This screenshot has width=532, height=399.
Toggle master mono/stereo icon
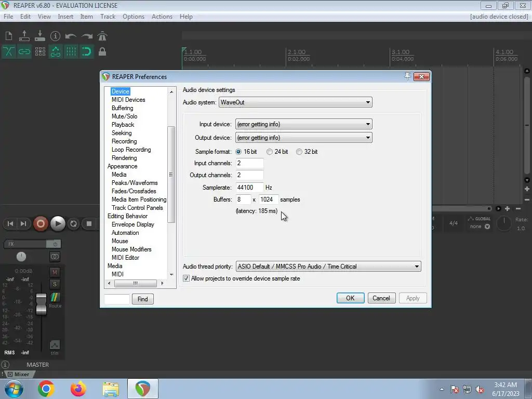(55, 257)
